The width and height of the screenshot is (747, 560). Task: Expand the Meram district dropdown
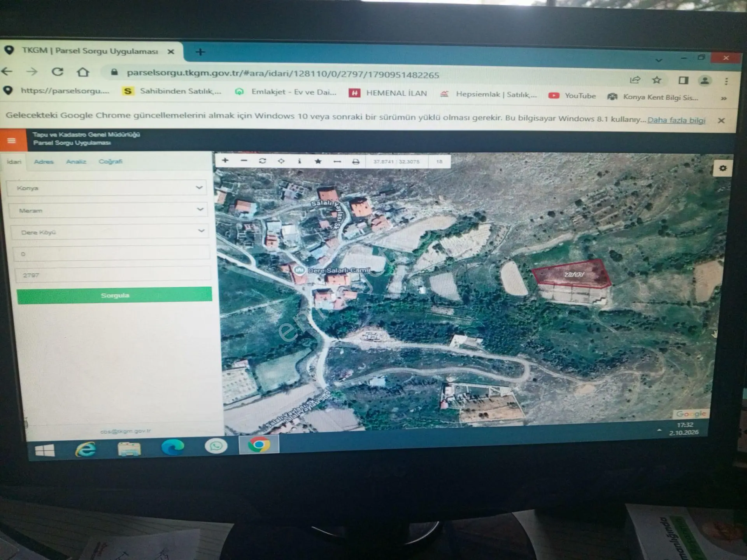click(108, 210)
